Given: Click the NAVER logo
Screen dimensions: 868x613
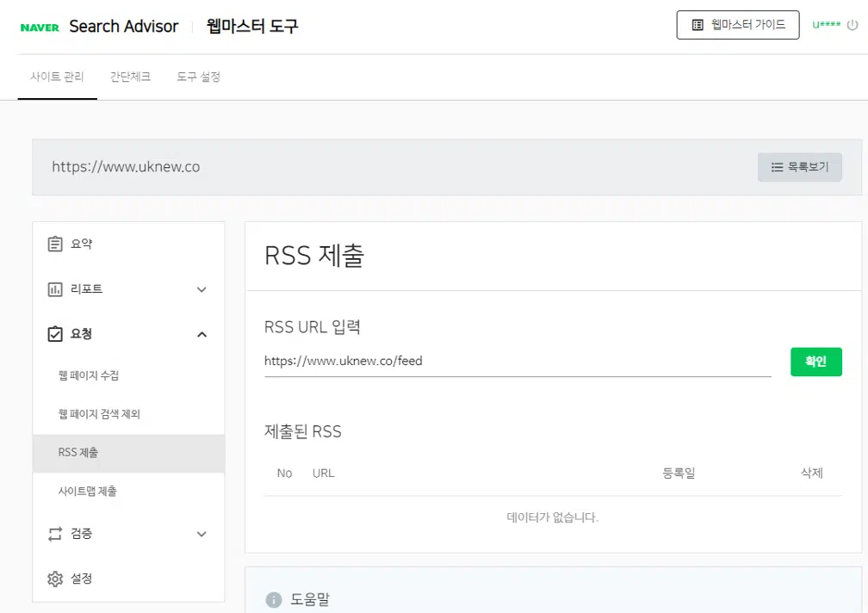Looking at the screenshot, I should pyautogui.click(x=40, y=28).
